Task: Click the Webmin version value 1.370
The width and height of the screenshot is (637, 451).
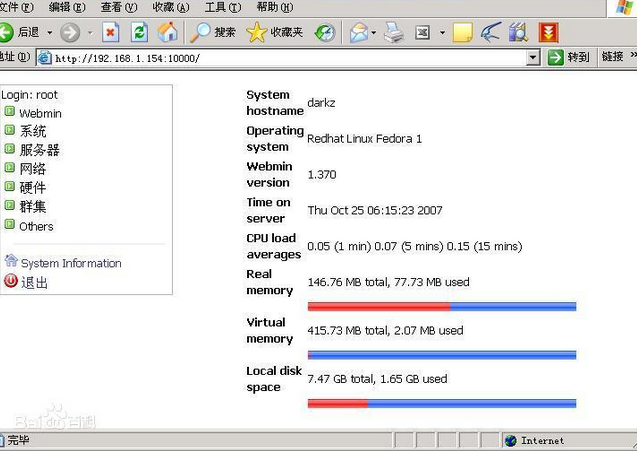Action: tap(322, 174)
